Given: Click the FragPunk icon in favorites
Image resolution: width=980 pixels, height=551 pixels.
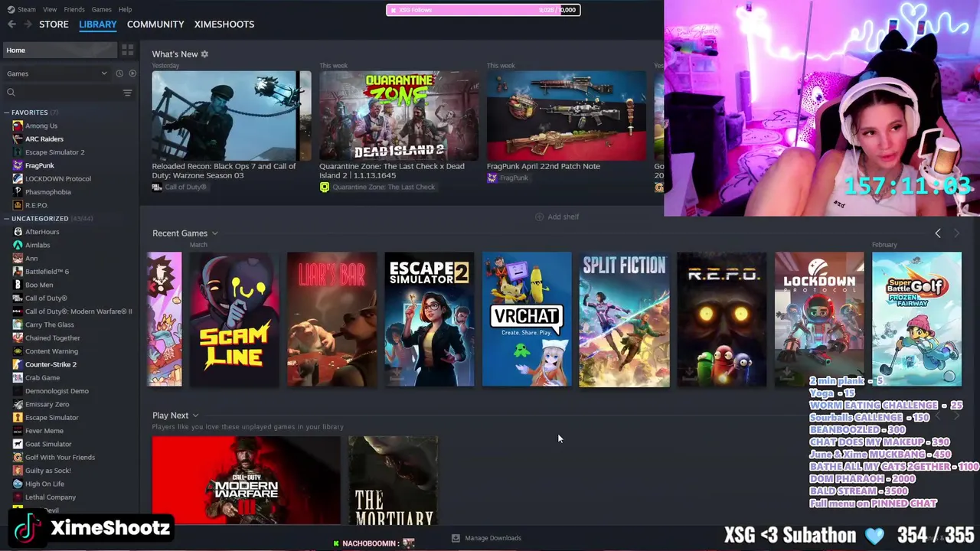Looking at the screenshot, I should (x=18, y=165).
